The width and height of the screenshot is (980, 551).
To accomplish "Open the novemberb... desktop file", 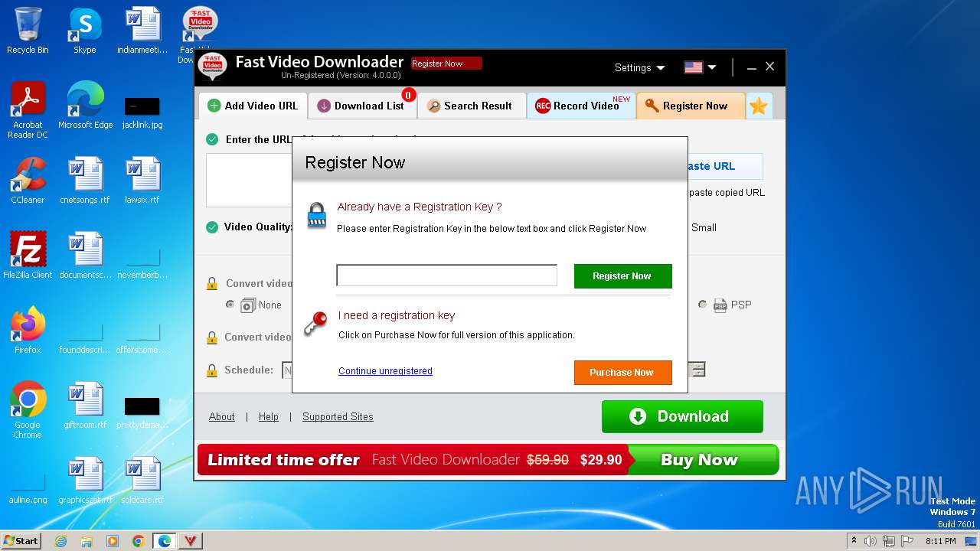I will (142, 263).
